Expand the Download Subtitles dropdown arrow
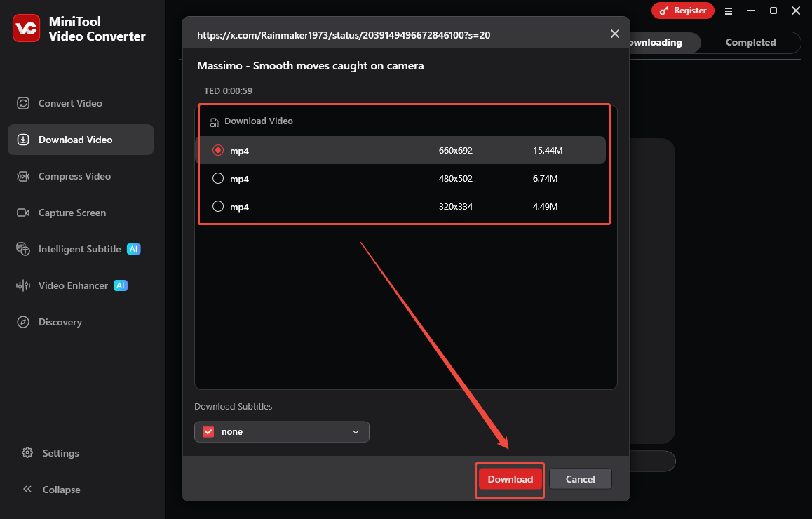 [x=356, y=432]
